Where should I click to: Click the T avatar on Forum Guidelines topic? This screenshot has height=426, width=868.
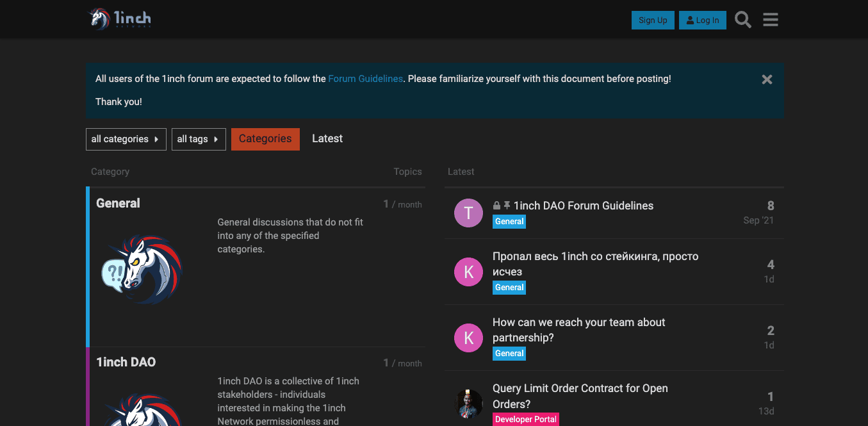468,213
